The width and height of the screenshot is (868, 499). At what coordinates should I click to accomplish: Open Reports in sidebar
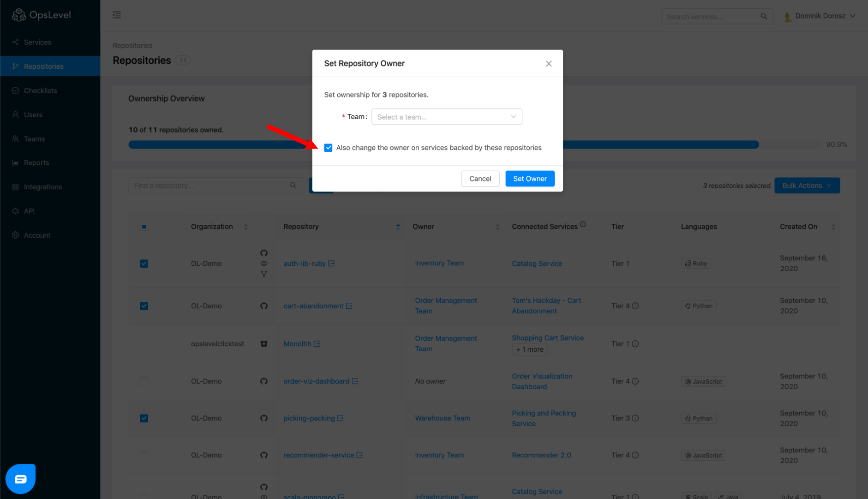pos(50,163)
